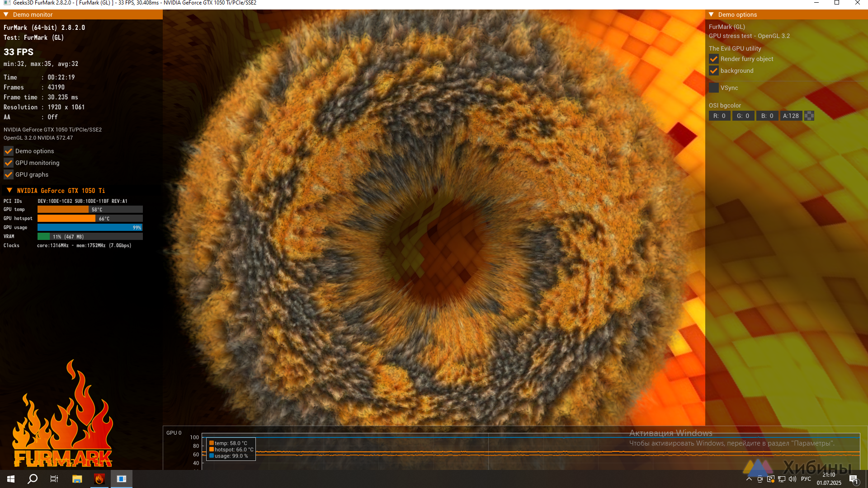The image size is (868, 488).
Task: Click Time 00:22:19 value
Action: click(61, 78)
